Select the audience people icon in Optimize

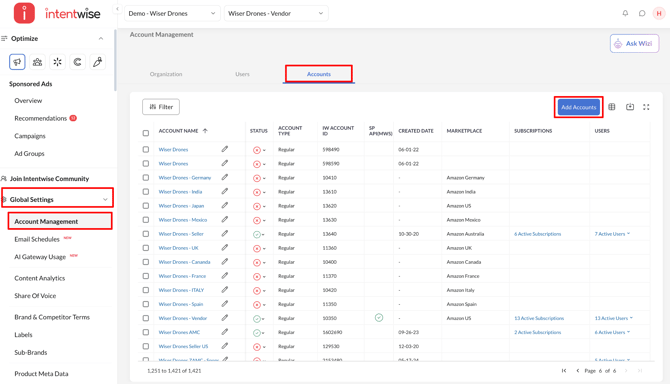click(37, 62)
